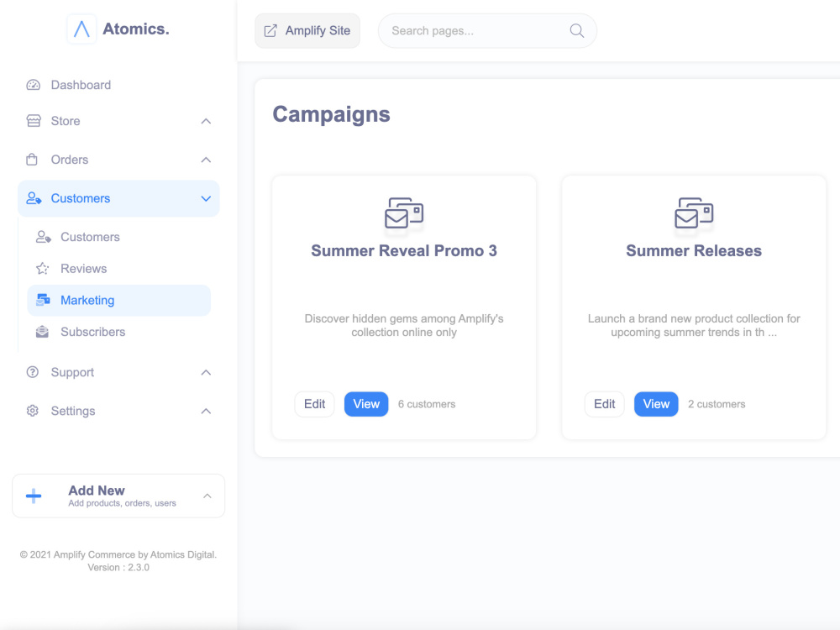The height and width of the screenshot is (630, 840).
Task: Click the Store shop icon
Action: coord(34,121)
